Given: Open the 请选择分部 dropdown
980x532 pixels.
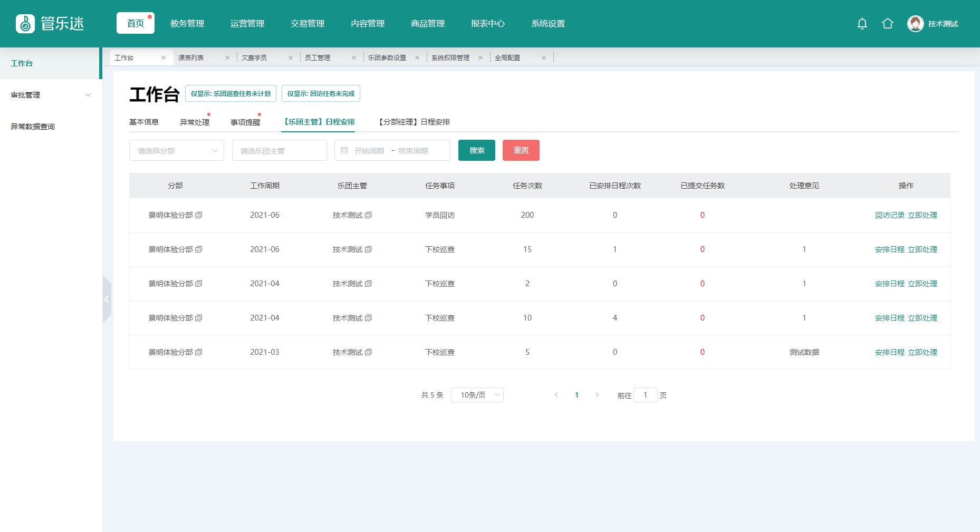Looking at the screenshot, I should [x=176, y=151].
